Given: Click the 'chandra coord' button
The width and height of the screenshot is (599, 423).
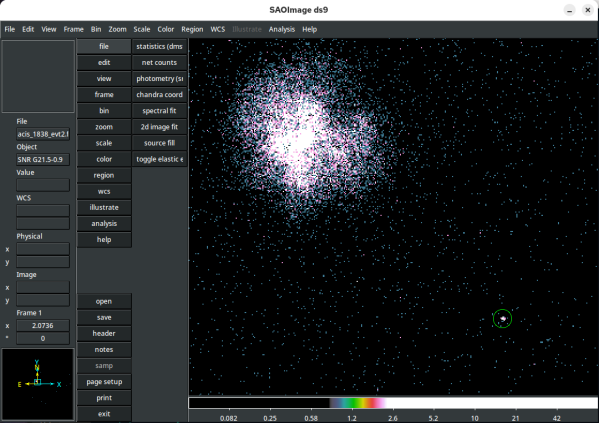Looking at the screenshot, I should click(x=159, y=94).
